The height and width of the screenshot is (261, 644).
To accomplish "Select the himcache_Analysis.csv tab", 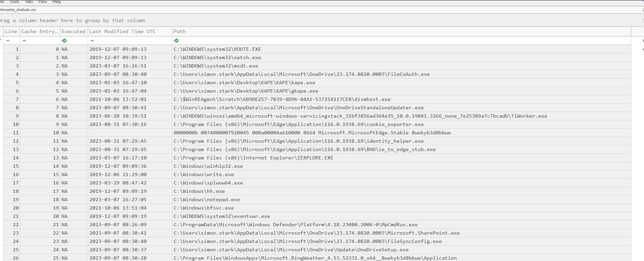I will click(18, 10).
